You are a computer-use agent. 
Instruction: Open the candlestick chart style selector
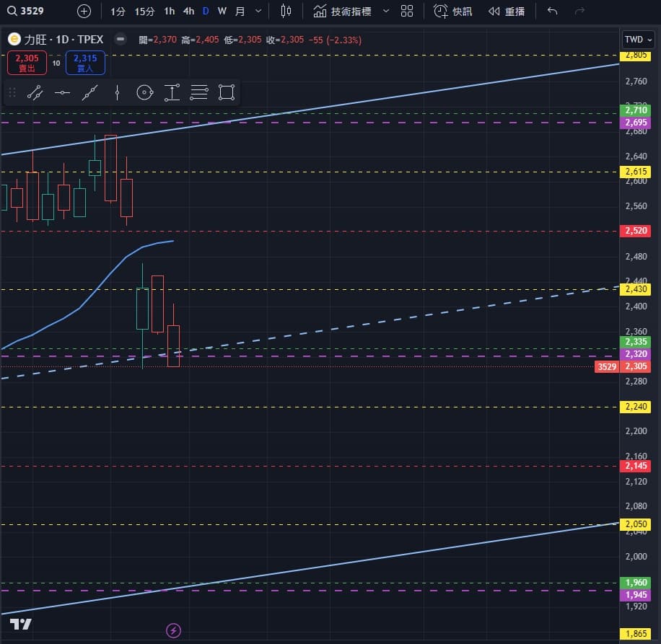(x=286, y=11)
